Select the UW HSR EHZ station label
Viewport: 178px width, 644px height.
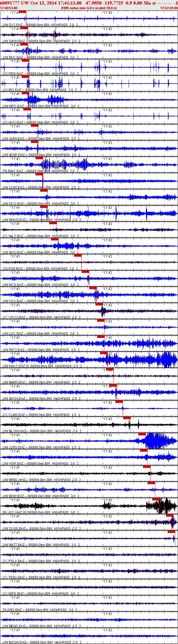pyautogui.click(x=13, y=464)
